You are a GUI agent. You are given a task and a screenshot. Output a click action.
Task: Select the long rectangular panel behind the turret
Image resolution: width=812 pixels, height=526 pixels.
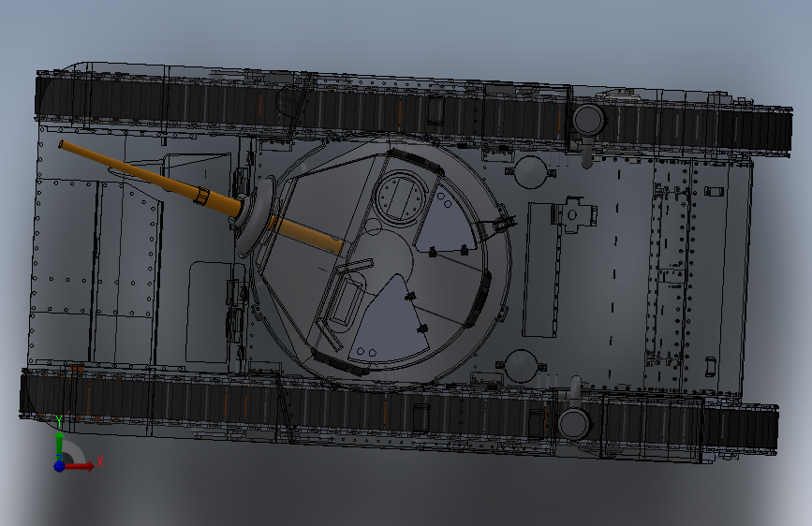541,270
